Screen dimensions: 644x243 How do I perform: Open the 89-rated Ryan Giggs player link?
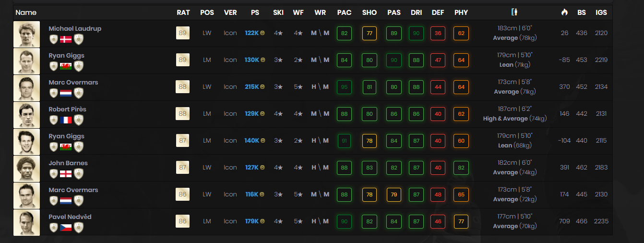coord(66,55)
